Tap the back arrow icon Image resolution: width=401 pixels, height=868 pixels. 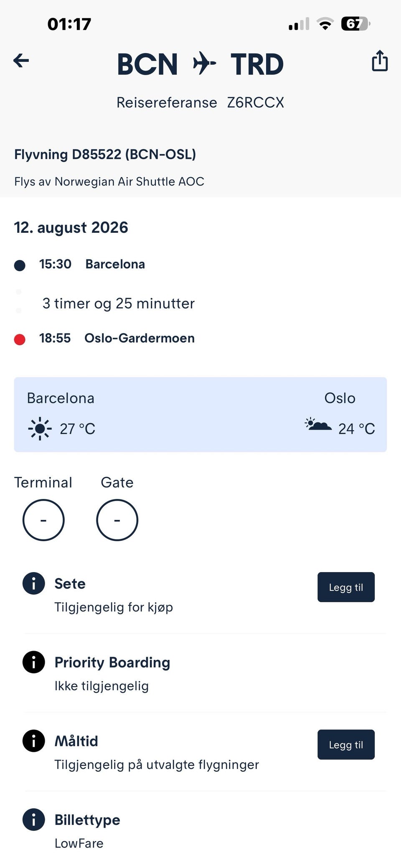click(x=21, y=61)
